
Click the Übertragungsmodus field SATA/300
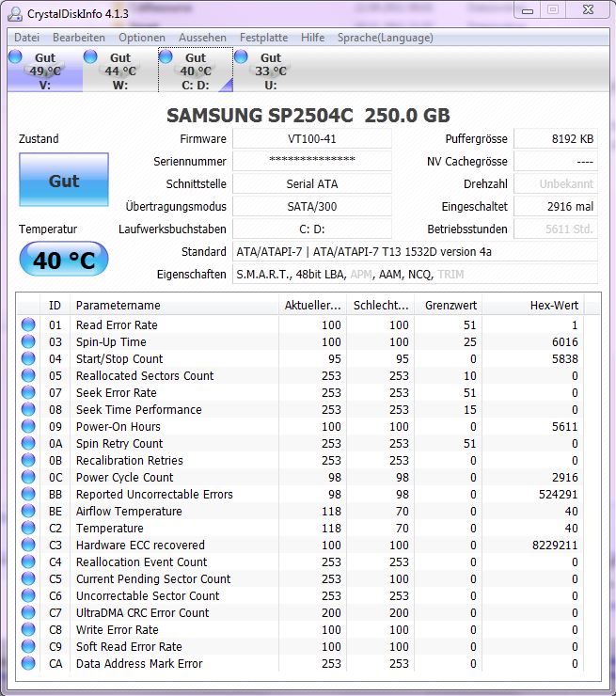pyautogui.click(x=312, y=206)
